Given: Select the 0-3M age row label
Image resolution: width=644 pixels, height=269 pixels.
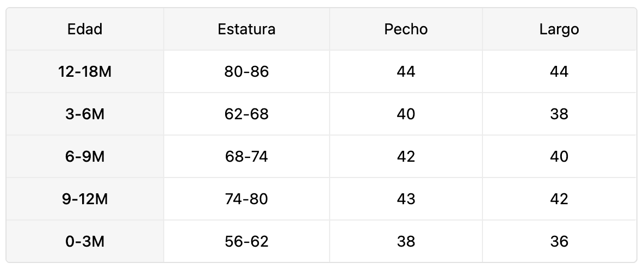Looking at the screenshot, I should pyautogui.click(x=85, y=242).
